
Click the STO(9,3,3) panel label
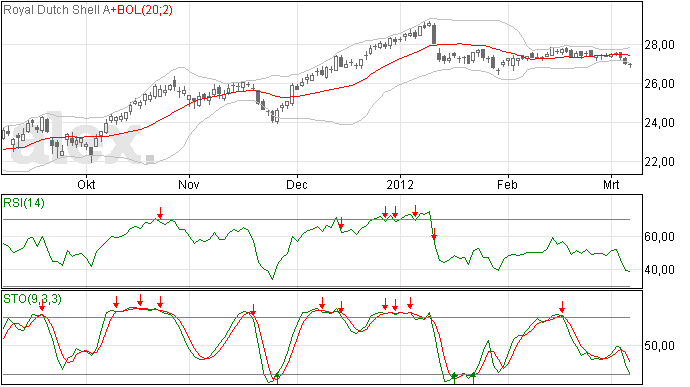(x=32, y=299)
